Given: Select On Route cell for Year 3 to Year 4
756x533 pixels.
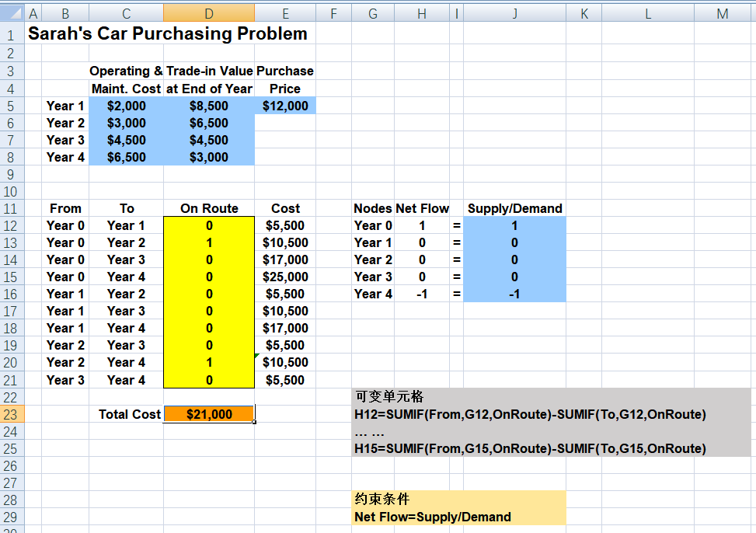Looking at the screenshot, I should pos(209,380).
